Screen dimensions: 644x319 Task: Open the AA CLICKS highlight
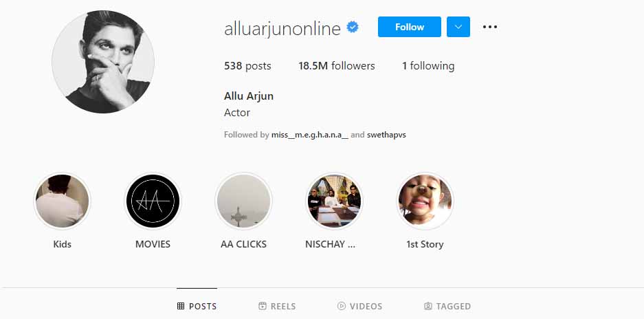243,201
